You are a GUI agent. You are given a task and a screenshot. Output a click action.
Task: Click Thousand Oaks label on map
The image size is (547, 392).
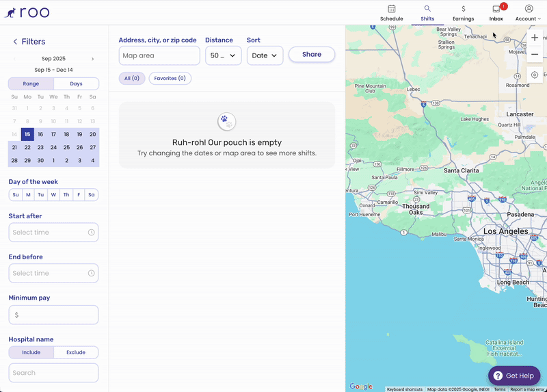[x=416, y=209]
